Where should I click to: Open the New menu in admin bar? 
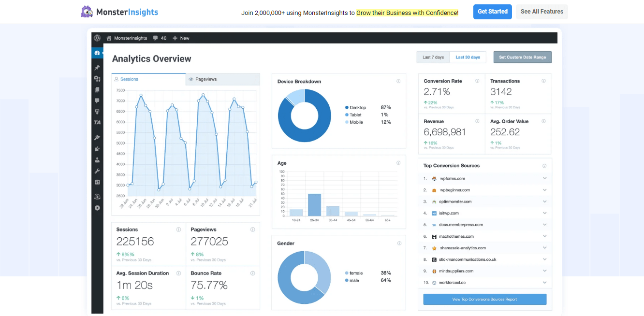(181, 38)
